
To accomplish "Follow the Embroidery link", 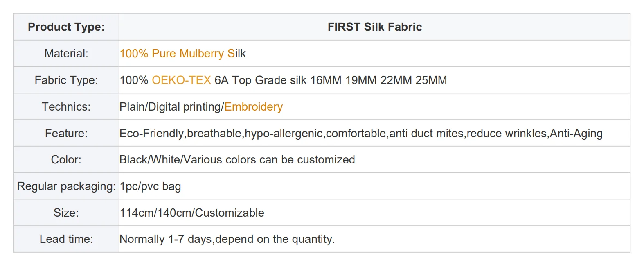I will 253,107.
